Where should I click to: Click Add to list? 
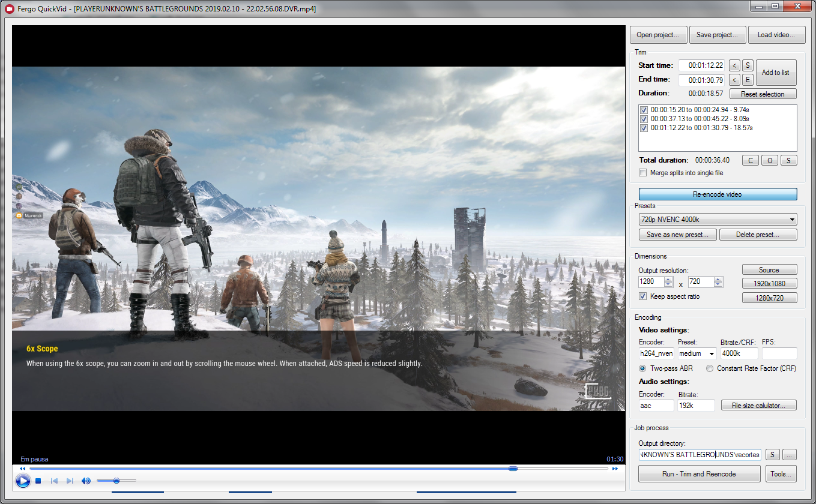(776, 73)
